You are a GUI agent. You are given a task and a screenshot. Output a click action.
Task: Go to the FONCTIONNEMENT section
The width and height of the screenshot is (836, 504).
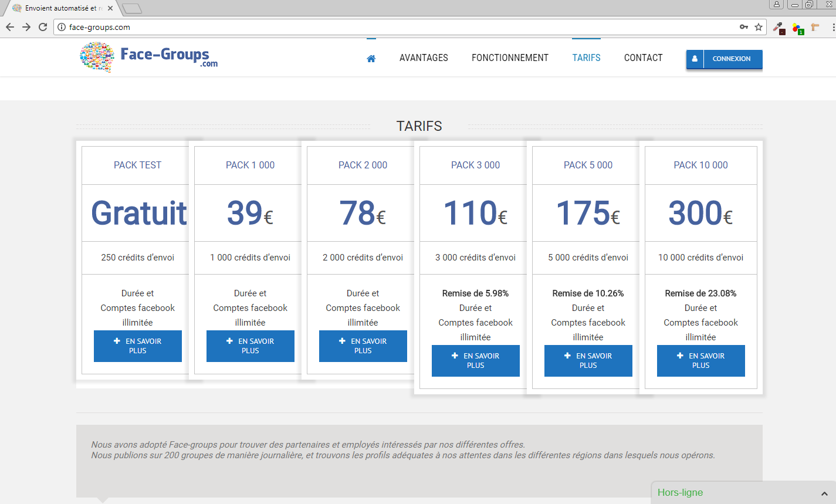(510, 58)
